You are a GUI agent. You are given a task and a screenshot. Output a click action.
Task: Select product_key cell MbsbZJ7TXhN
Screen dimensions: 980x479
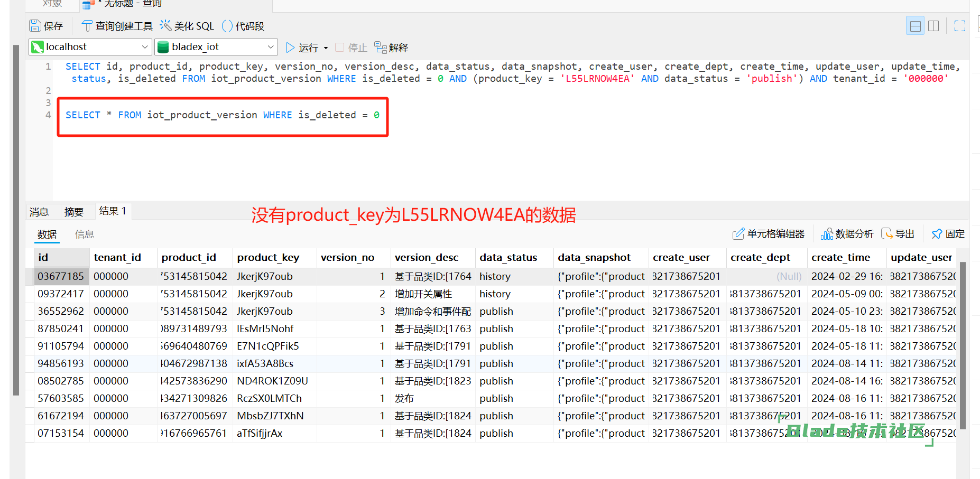coord(274,416)
